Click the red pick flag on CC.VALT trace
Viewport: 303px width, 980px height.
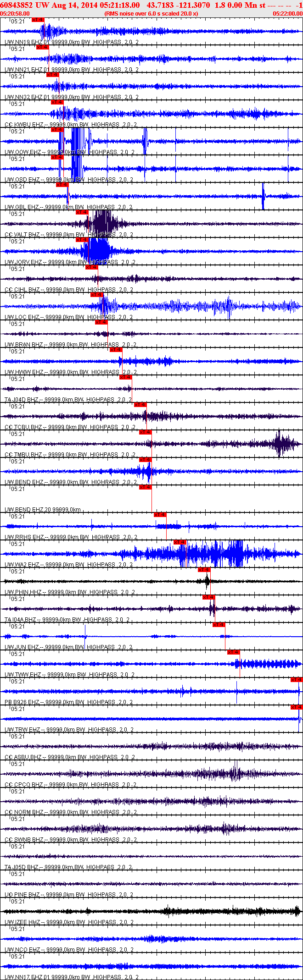pos(82,212)
